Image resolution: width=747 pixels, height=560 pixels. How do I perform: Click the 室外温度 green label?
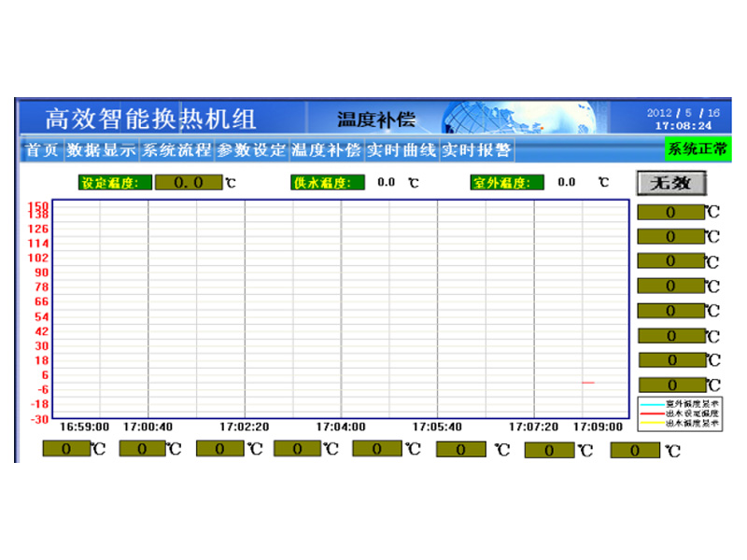tap(507, 183)
